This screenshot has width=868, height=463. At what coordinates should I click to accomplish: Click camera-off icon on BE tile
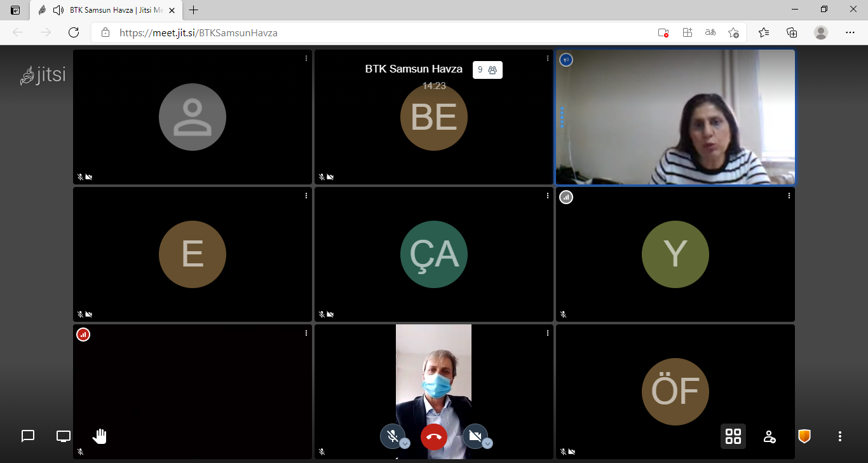[330, 177]
